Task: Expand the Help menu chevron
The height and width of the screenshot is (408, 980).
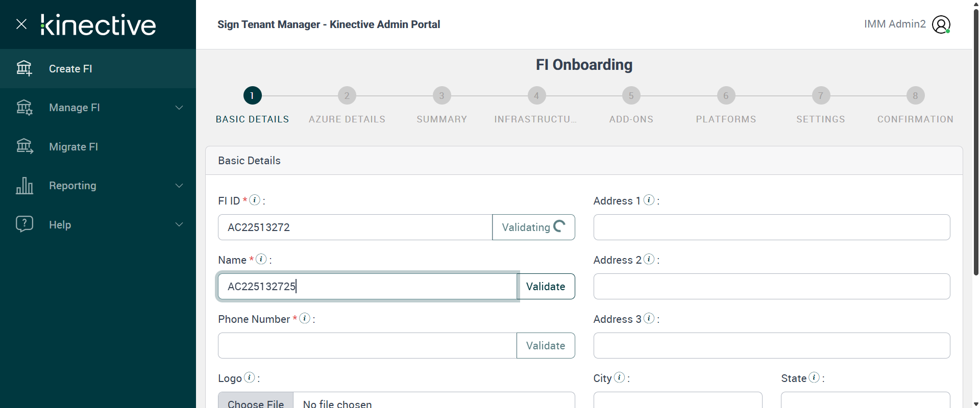Action: pyautogui.click(x=179, y=224)
